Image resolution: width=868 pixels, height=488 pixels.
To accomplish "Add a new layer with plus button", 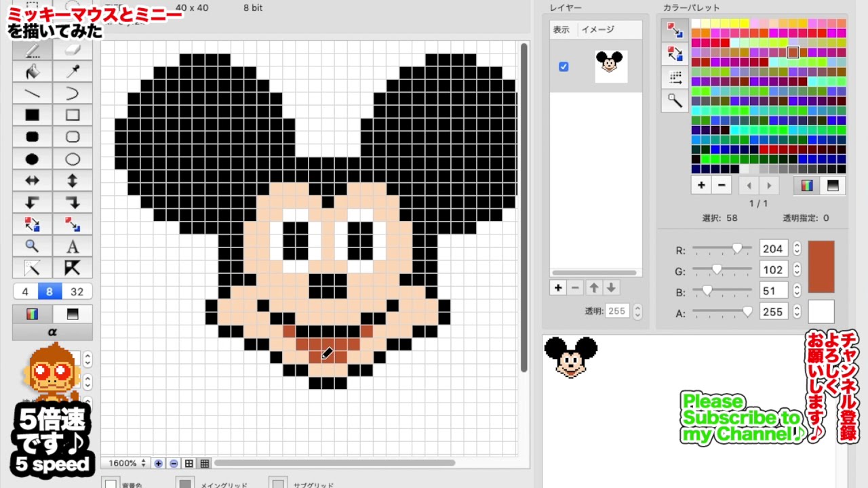I will click(557, 288).
